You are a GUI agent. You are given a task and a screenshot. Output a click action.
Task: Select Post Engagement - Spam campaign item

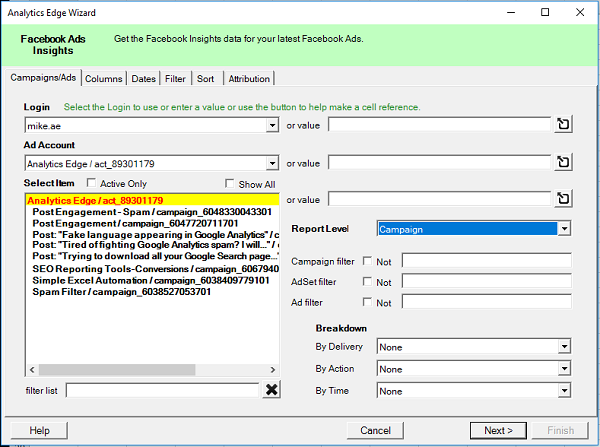coord(152,212)
